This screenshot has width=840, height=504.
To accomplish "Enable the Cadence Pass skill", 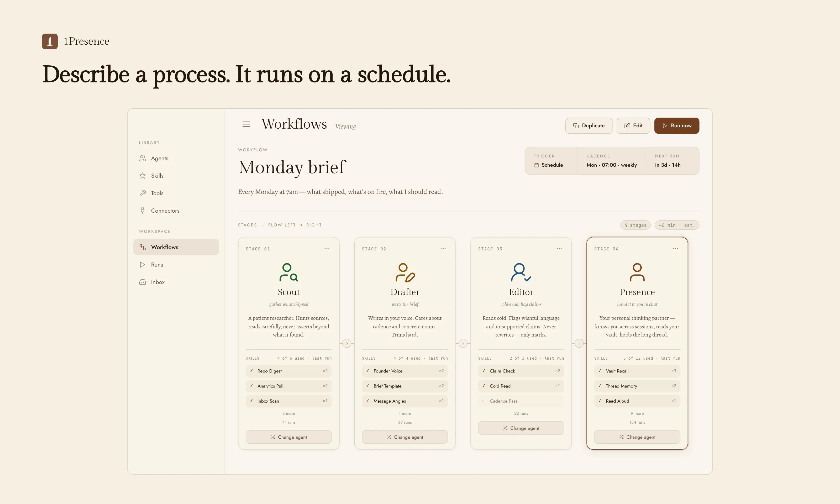I will tap(521, 401).
